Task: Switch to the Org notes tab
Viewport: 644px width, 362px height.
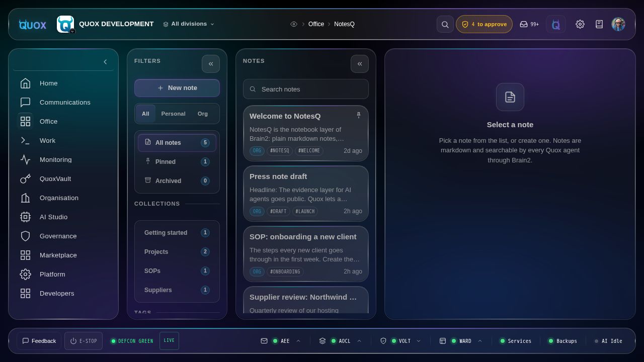Action: click(x=203, y=114)
